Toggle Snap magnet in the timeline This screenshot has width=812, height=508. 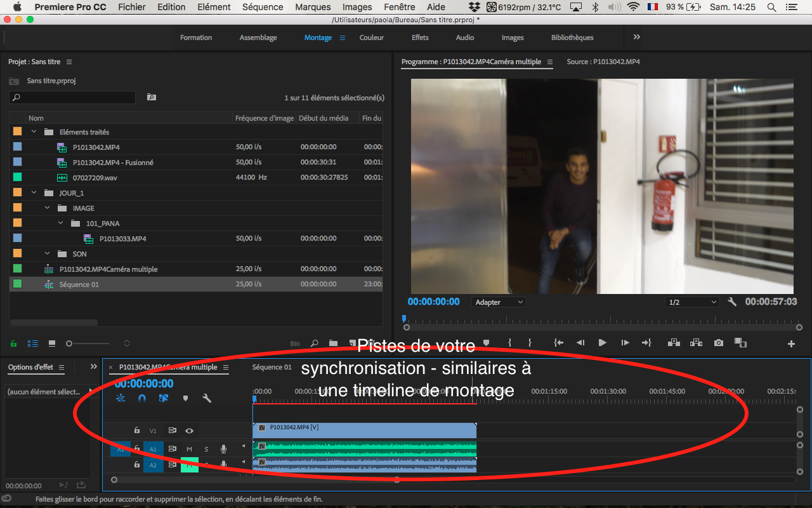click(x=142, y=398)
